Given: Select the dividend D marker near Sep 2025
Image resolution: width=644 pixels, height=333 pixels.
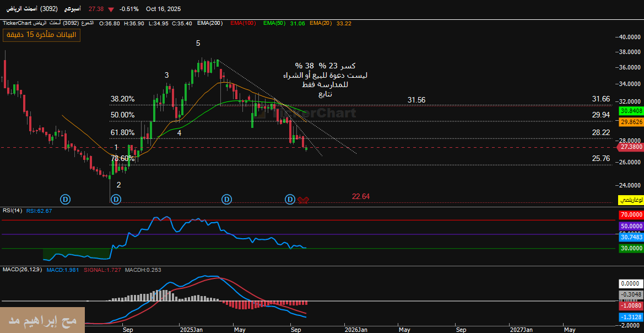Looking at the screenshot, I should [x=290, y=198].
